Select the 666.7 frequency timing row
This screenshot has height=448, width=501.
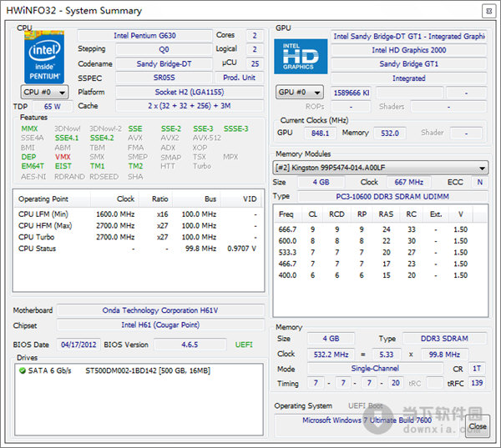click(380, 229)
